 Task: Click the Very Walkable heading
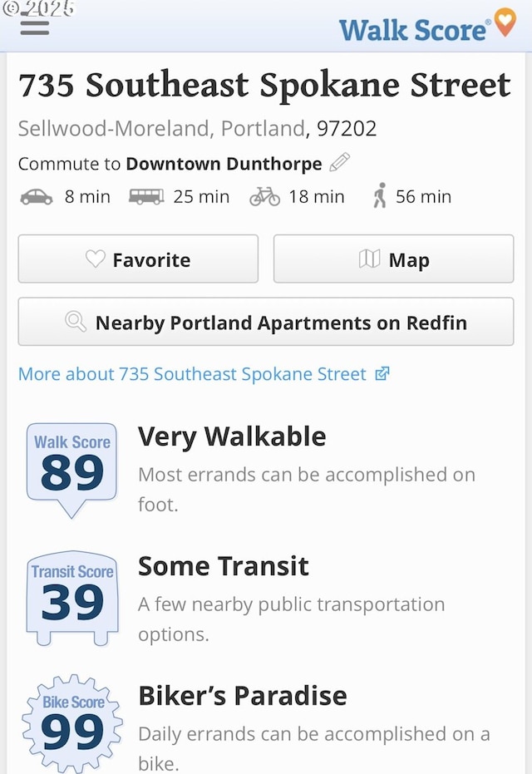click(232, 436)
